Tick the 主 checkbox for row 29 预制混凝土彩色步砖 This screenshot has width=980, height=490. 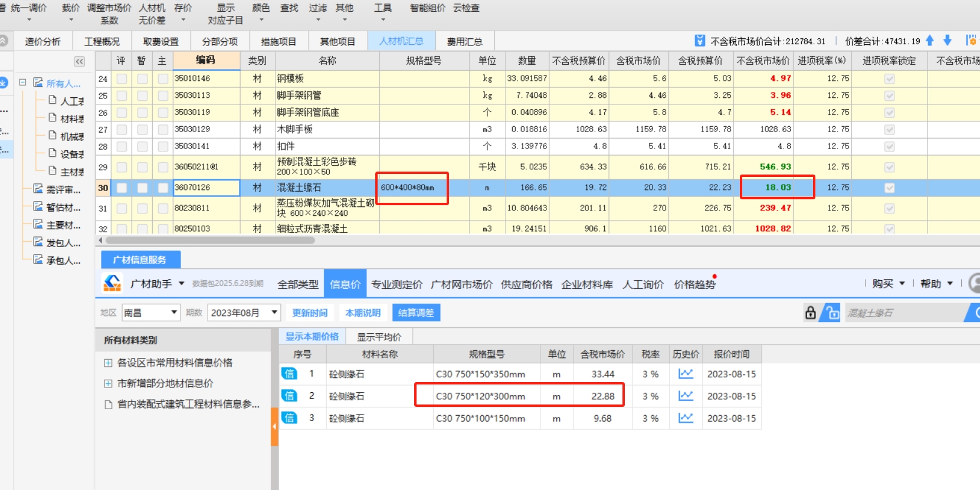pyautogui.click(x=163, y=167)
